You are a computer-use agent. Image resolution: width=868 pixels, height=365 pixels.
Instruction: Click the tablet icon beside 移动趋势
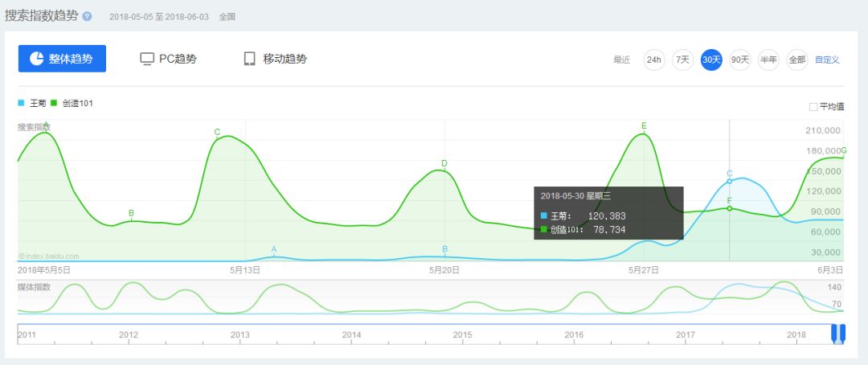tap(250, 59)
